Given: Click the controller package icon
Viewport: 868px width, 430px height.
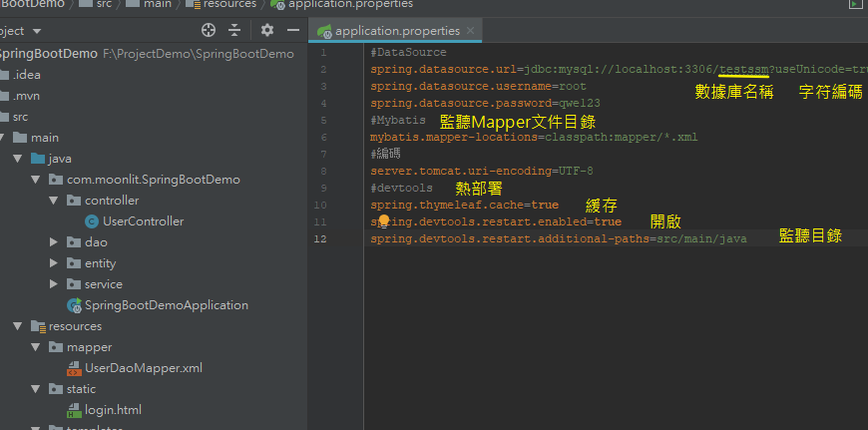Looking at the screenshot, I should tap(74, 201).
